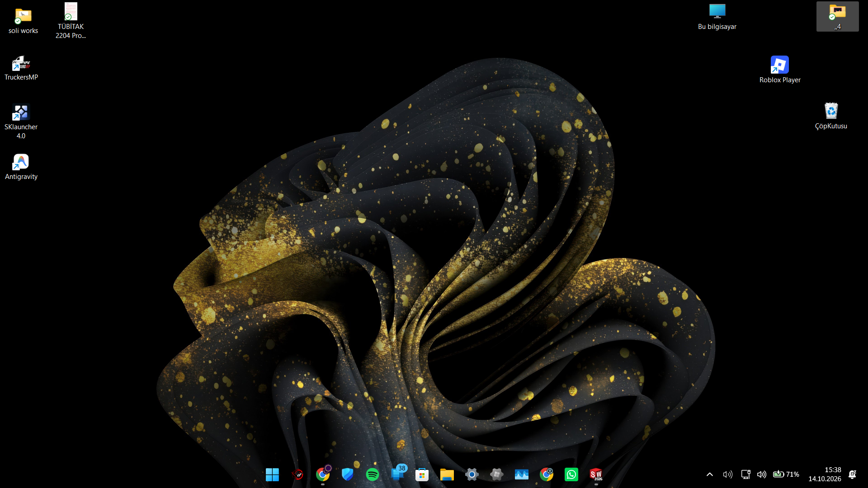Launch the red Armoury Crate taskbar icon
Screen dimensions: 868x488
[297, 474]
